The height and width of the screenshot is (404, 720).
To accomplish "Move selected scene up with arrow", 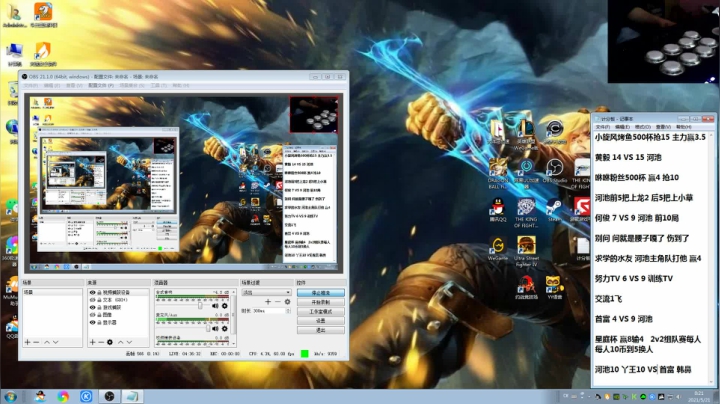I will click(47, 342).
